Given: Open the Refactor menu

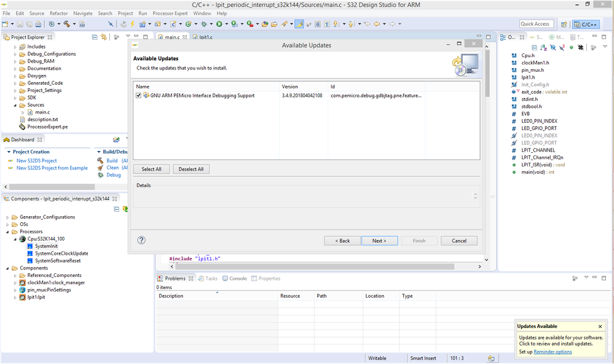Looking at the screenshot, I should pos(59,14).
